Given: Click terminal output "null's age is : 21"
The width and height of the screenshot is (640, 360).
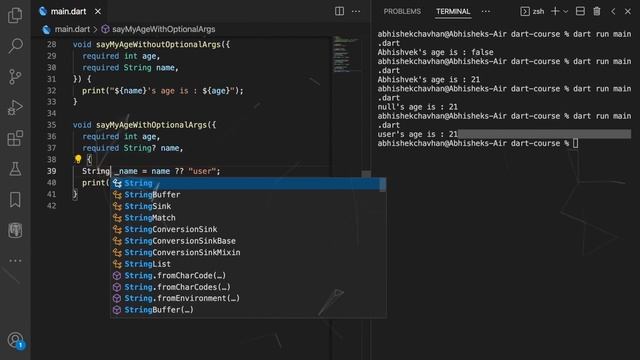Looking at the screenshot, I should [x=417, y=107].
